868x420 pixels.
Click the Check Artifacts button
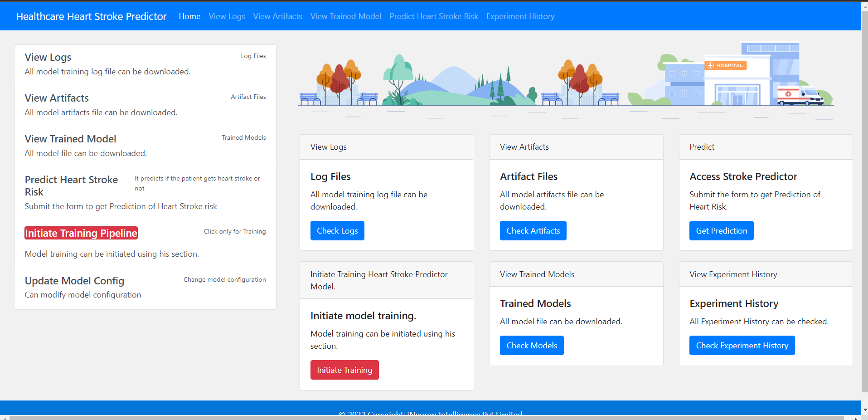533,230
